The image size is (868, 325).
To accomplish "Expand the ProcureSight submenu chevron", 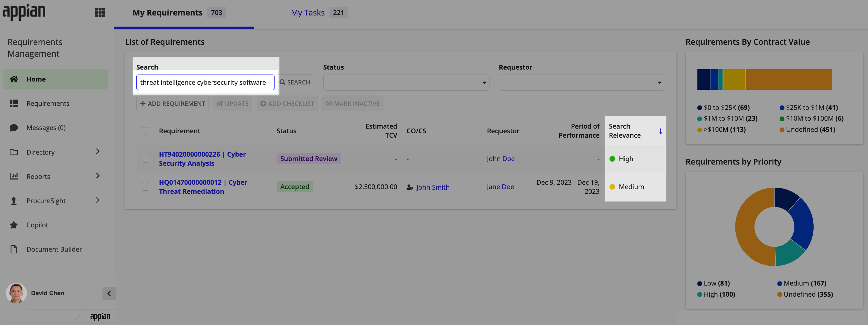I will tap(98, 200).
